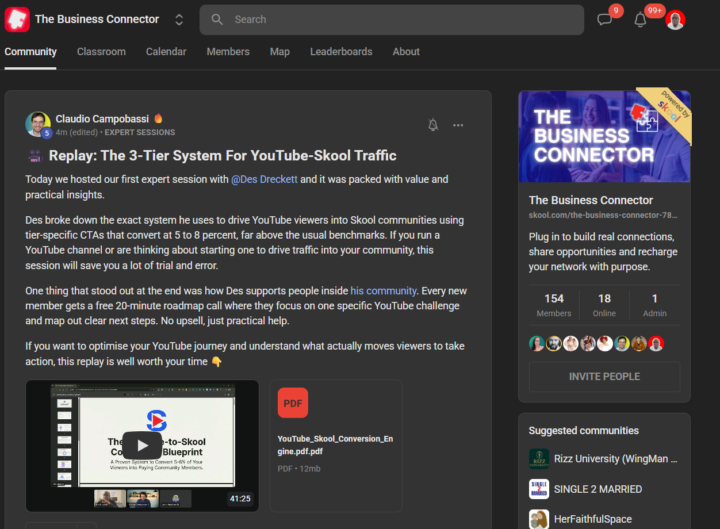Click the level 5 badge on avatar

click(x=46, y=133)
